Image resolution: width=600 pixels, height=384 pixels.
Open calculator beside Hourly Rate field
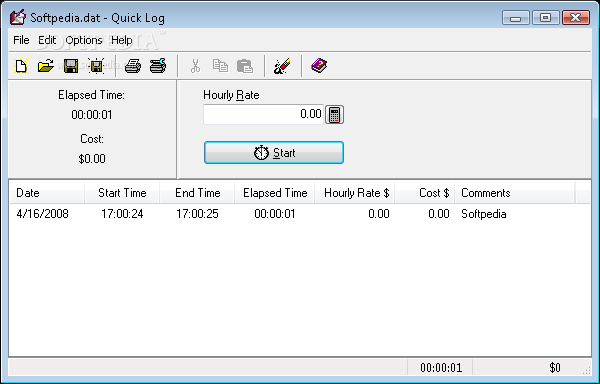point(334,114)
